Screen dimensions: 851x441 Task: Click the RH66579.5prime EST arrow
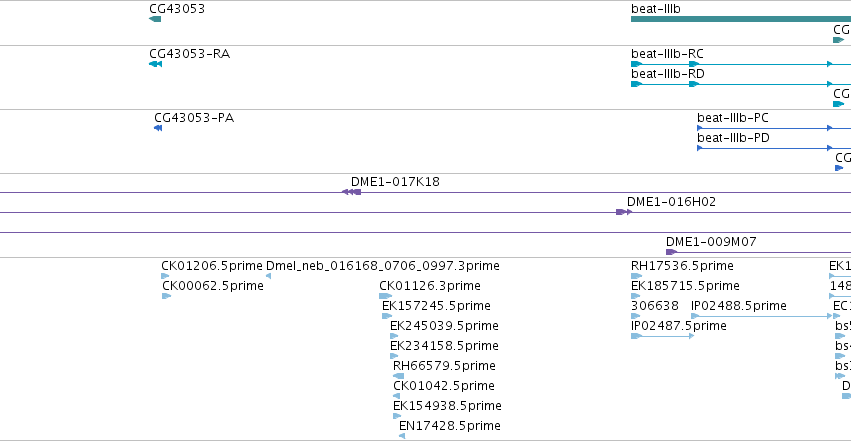(x=398, y=376)
